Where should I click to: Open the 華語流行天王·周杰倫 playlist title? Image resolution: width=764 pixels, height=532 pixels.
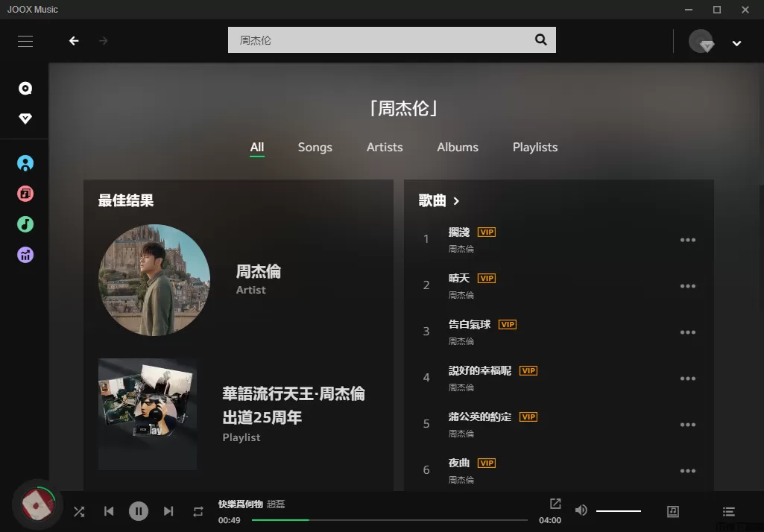(x=294, y=405)
